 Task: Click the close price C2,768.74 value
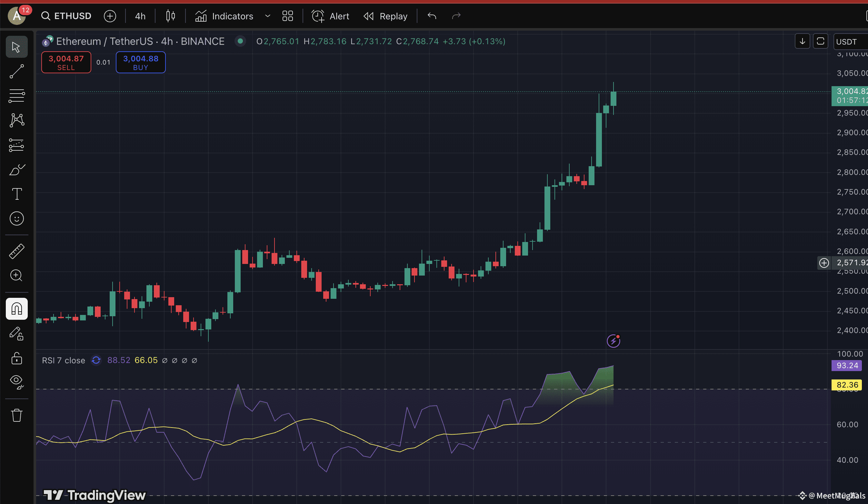click(x=417, y=41)
